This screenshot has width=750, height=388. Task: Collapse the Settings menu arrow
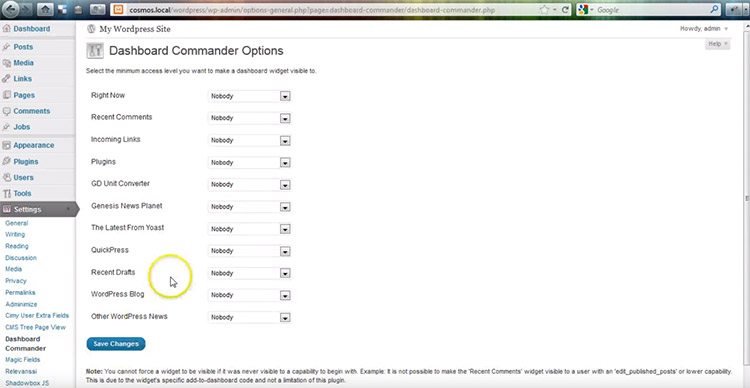coord(68,210)
